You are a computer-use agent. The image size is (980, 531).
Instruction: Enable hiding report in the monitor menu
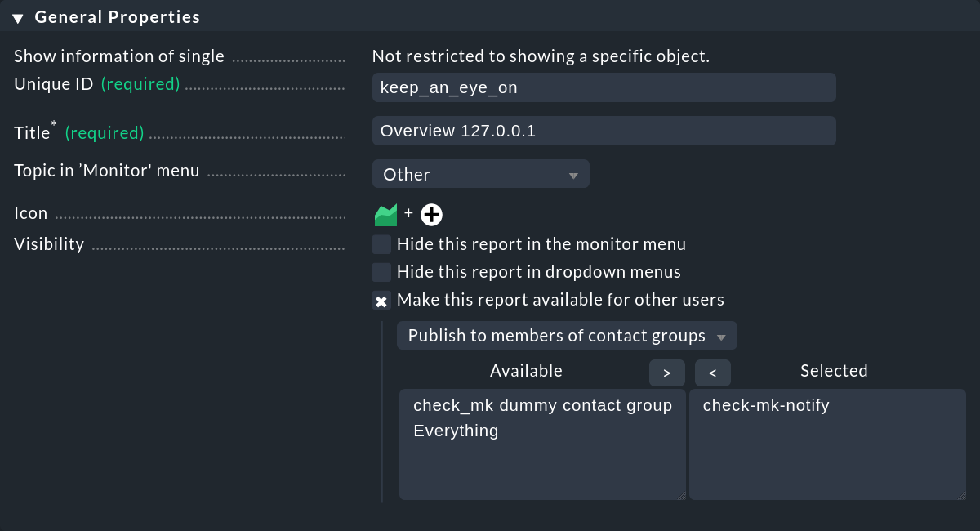point(381,244)
